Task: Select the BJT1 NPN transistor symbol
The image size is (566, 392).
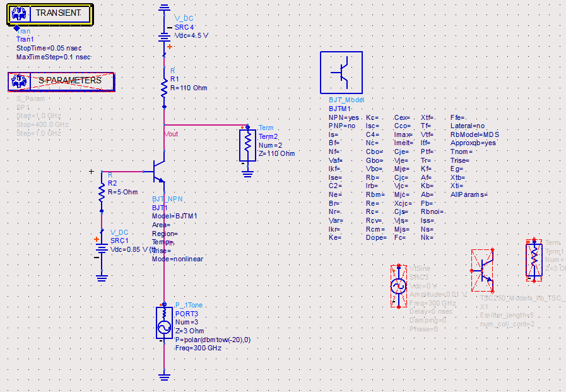Action: click(158, 172)
